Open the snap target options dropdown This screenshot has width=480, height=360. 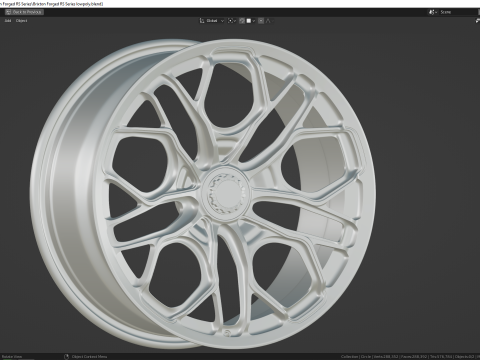coord(251,21)
